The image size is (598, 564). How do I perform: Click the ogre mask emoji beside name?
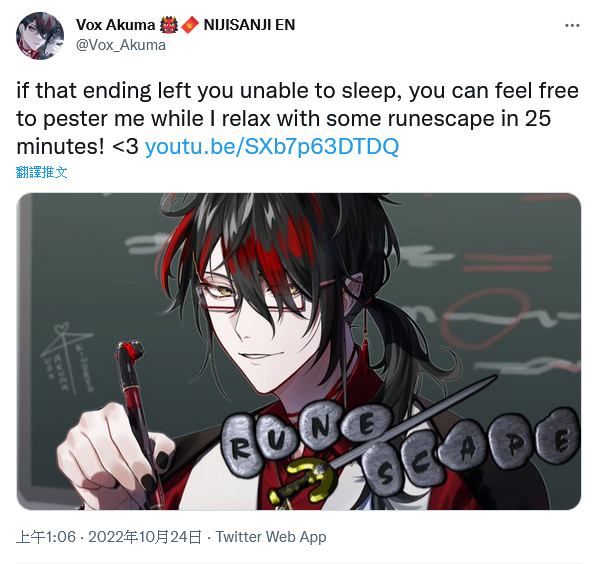coord(169,25)
